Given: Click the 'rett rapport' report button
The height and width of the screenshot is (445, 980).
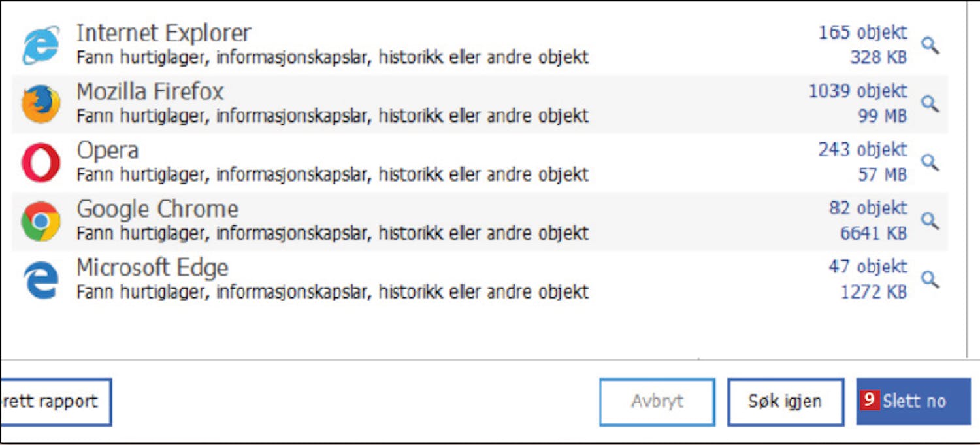Looking at the screenshot, I should coord(55,401).
